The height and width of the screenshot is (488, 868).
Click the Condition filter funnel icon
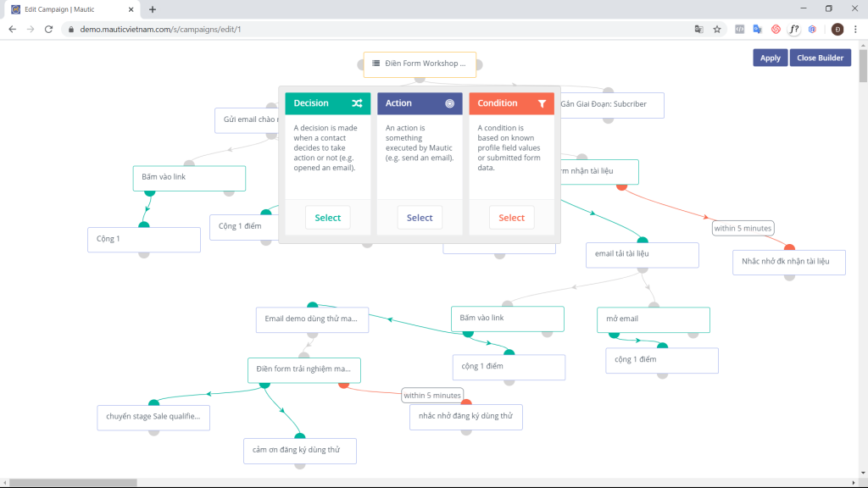(542, 103)
